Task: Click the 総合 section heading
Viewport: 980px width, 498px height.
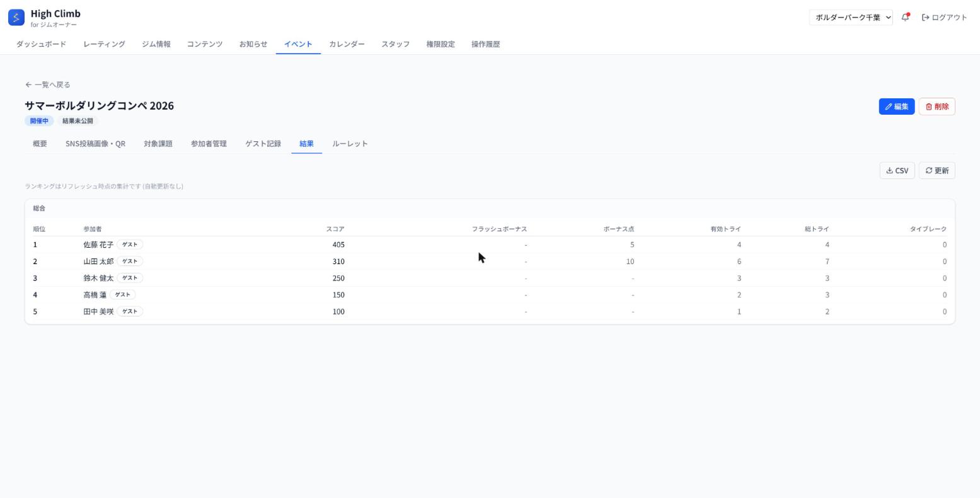Action: (x=39, y=208)
